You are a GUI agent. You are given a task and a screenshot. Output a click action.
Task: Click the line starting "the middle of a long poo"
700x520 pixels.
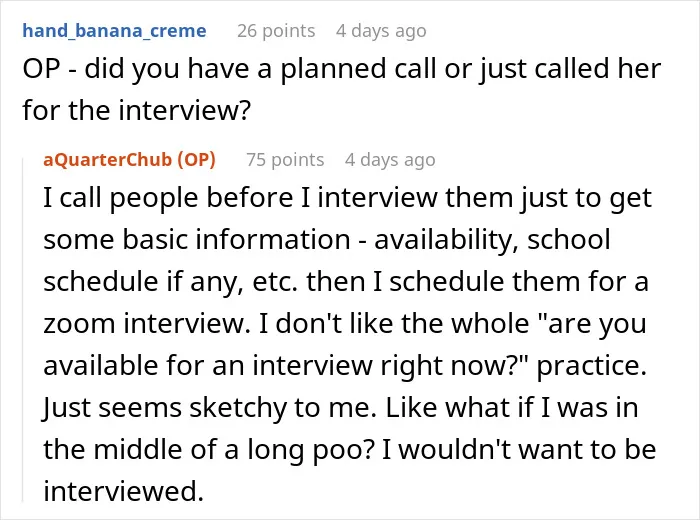[350, 449]
